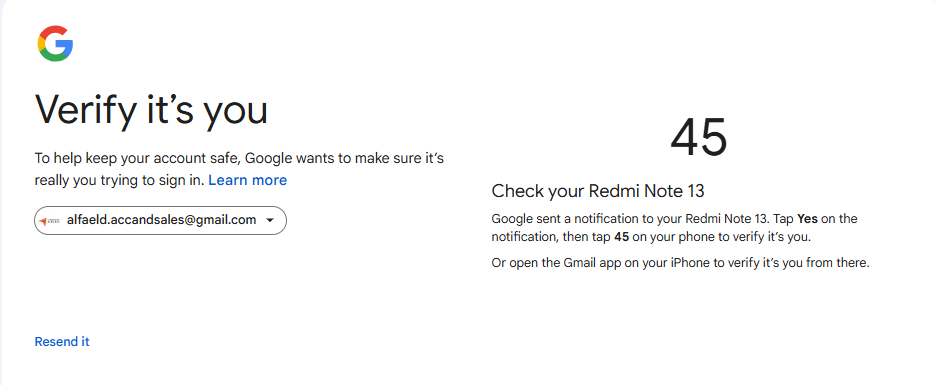This screenshot has height=385, width=935.
Task: Open the Learn more link
Action: tap(247, 180)
